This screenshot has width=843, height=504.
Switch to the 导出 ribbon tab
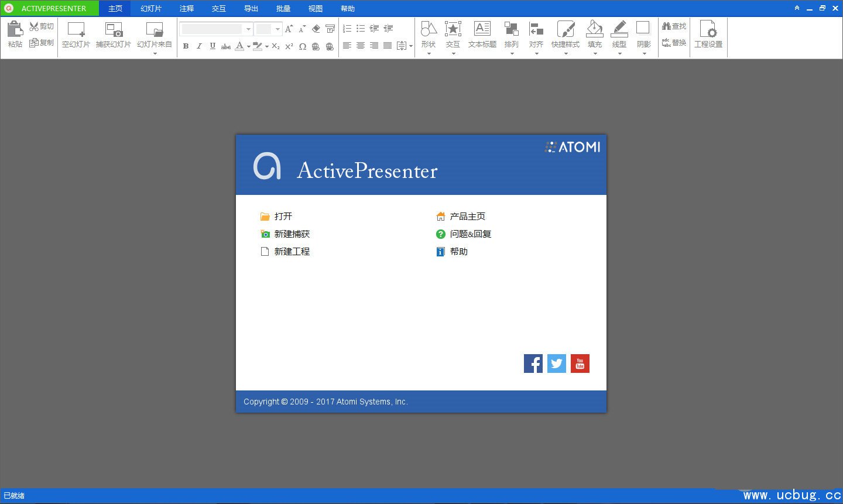pyautogui.click(x=251, y=8)
